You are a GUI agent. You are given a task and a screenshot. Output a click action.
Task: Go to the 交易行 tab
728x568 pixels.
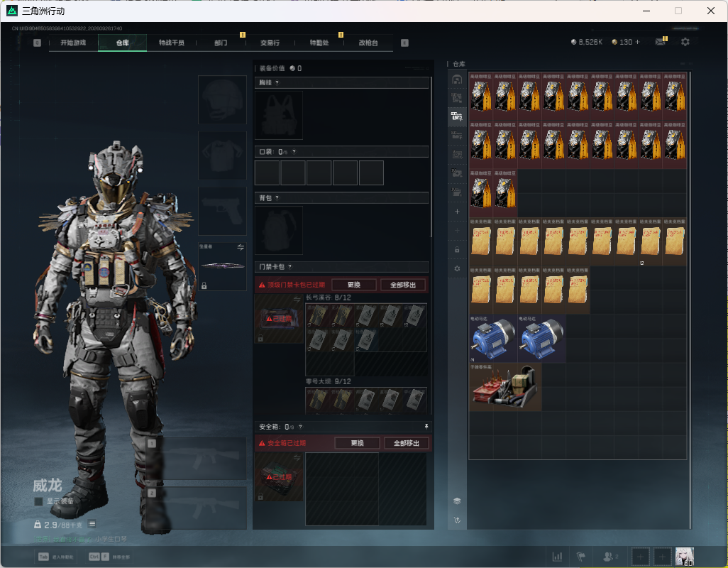coord(270,43)
